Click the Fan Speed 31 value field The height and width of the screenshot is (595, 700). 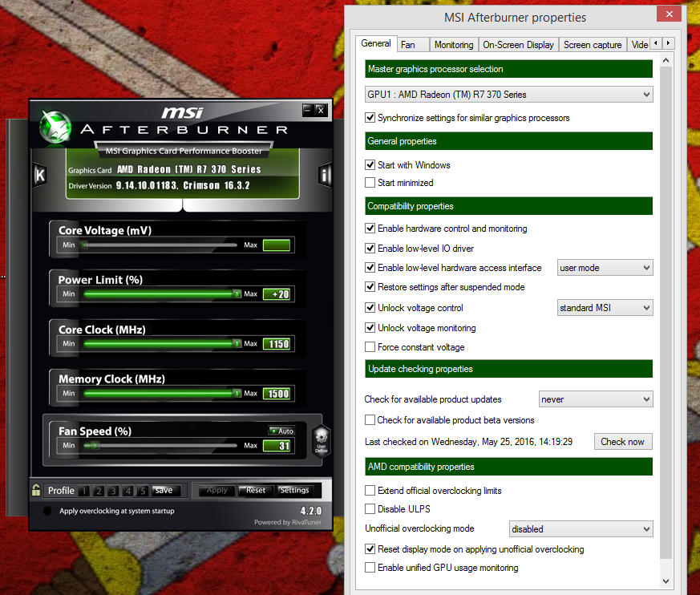pos(277,446)
